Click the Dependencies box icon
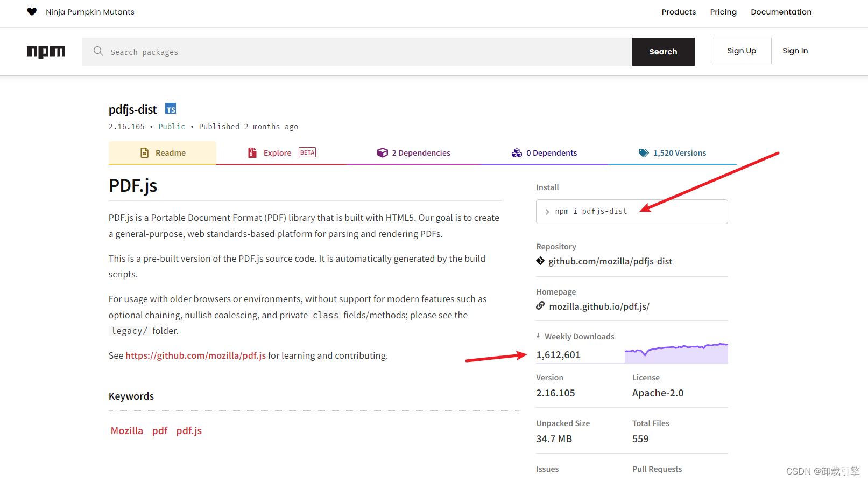This screenshot has height=481, width=868. (x=382, y=153)
